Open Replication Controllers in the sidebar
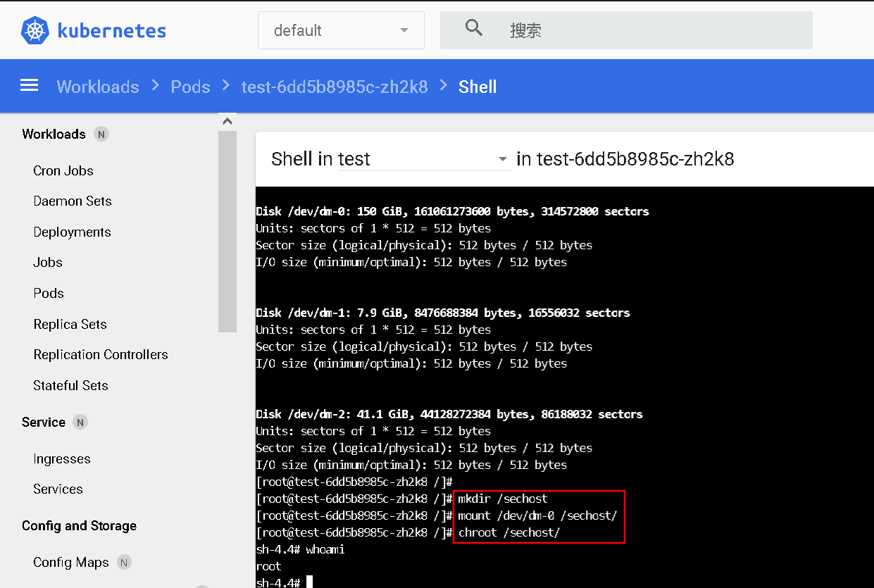 pos(101,354)
